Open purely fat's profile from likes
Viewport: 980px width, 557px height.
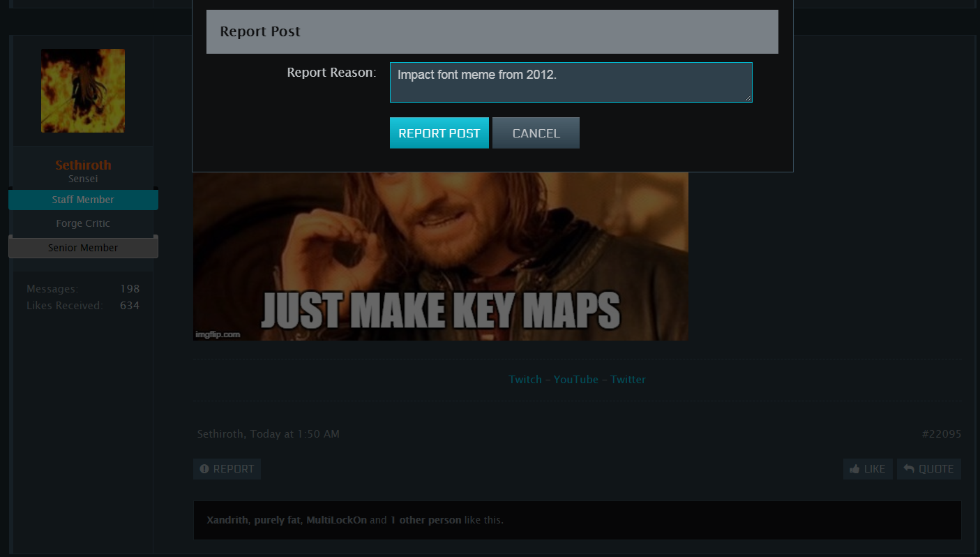pyautogui.click(x=278, y=520)
